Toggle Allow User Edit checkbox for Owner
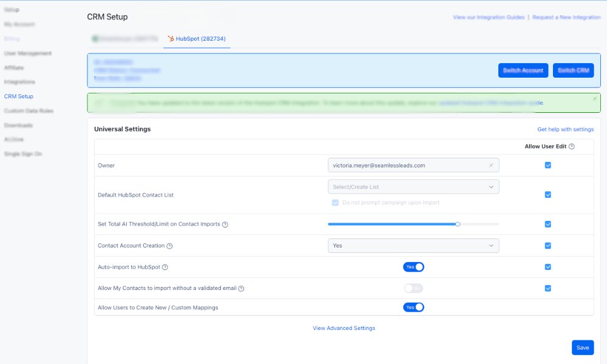 (548, 165)
